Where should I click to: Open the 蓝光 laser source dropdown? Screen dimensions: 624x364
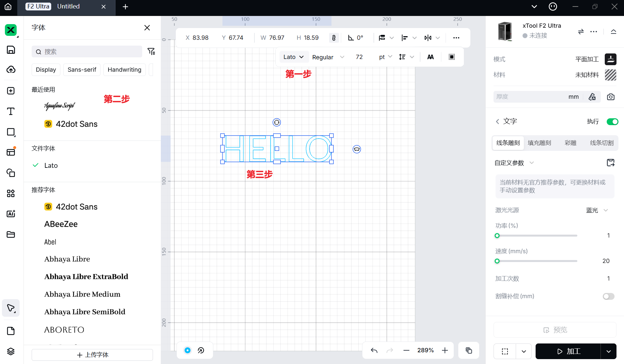[597, 210]
